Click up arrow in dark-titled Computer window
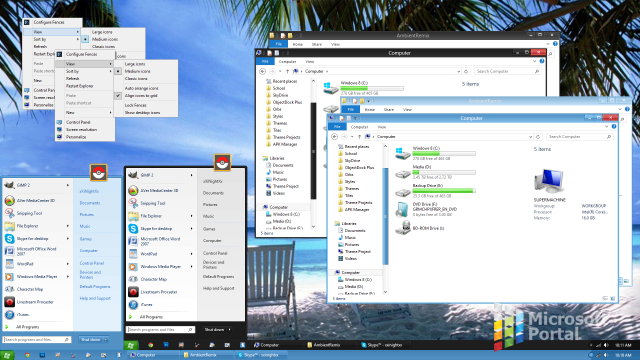This screenshot has width=640, height=360. [x=287, y=71]
